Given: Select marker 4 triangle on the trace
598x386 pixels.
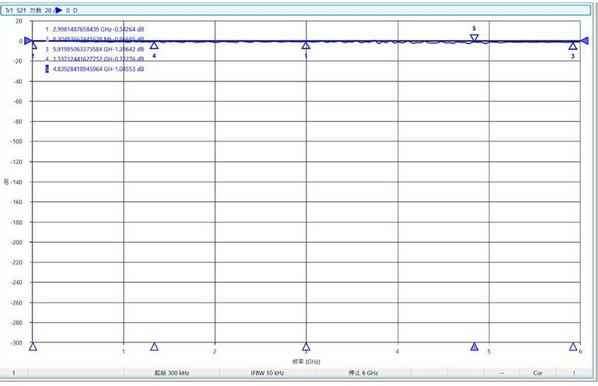Looking at the screenshot, I should pos(154,45).
